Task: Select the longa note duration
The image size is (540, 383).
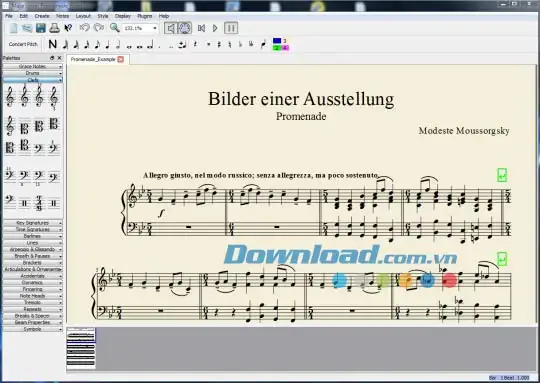Action: [x=150, y=45]
